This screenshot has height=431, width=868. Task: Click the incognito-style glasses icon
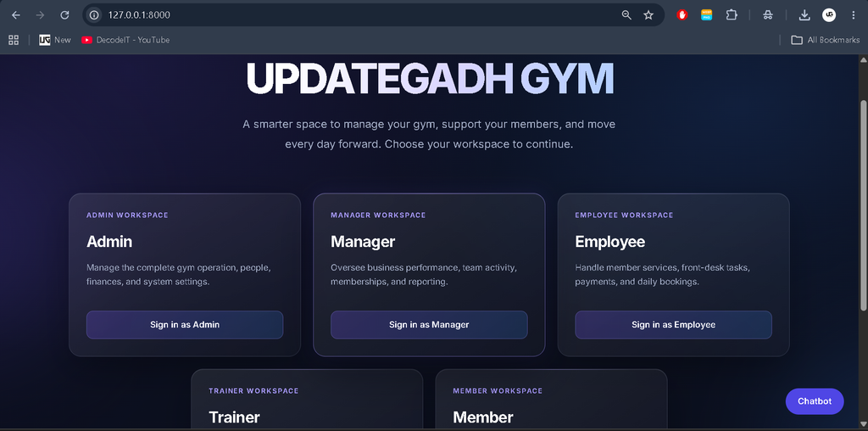pyautogui.click(x=767, y=15)
